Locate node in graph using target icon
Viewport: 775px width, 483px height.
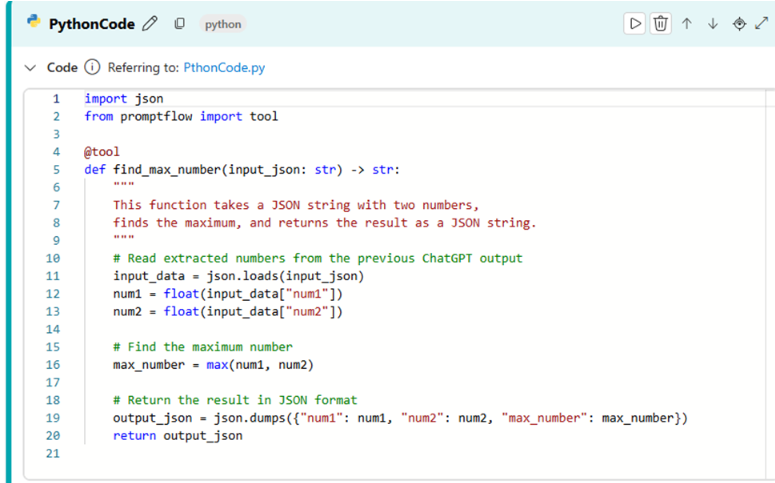click(x=739, y=24)
